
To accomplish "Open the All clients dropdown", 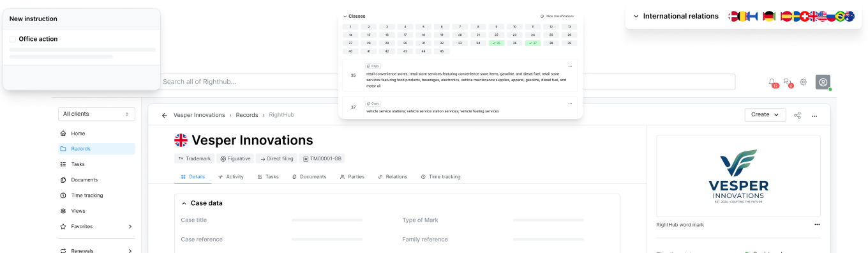I will click(x=96, y=114).
